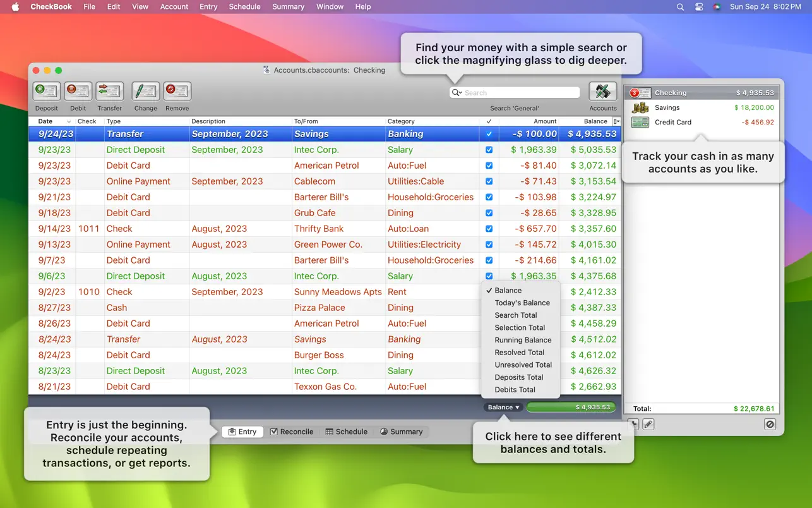
Task: Toggle cleared checkbox for $1,963.39 Direct Deposit
Action: click(x=489, y=150)
